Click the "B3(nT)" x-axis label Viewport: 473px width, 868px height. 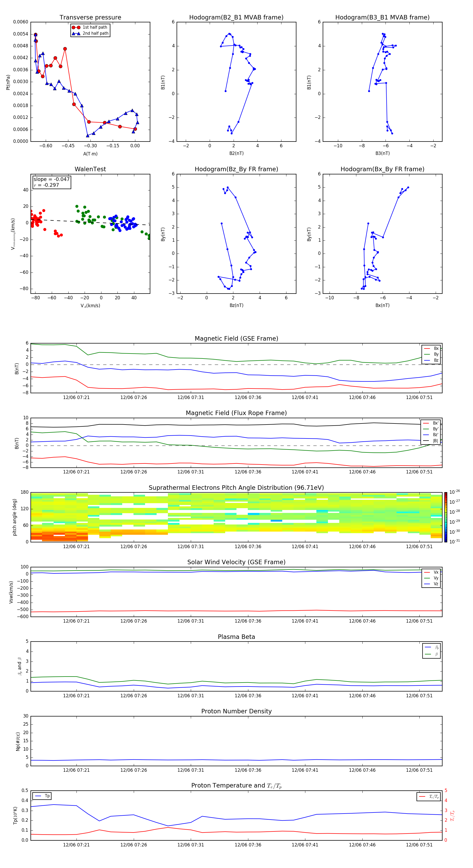(x=382, y=153)
